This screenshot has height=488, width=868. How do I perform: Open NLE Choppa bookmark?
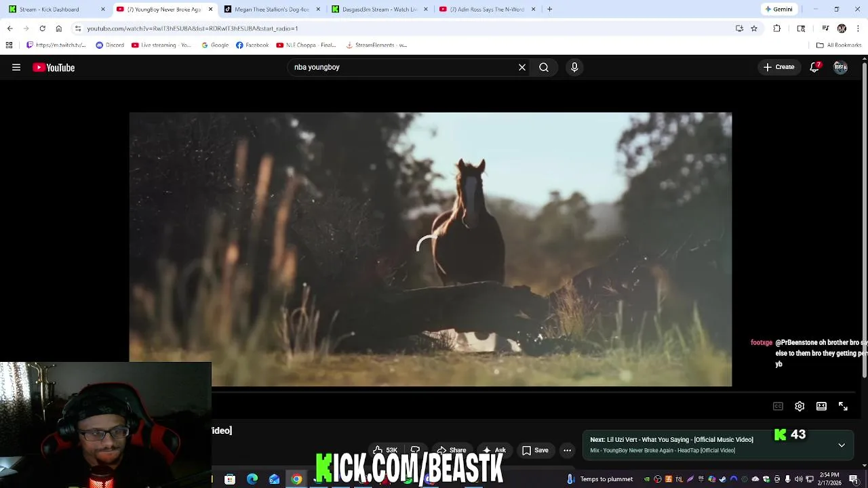(306, 45)
